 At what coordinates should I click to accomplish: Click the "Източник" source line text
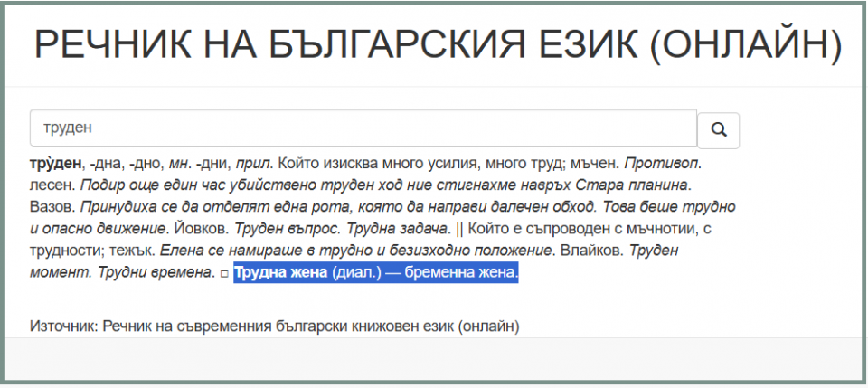coord(275,326)
